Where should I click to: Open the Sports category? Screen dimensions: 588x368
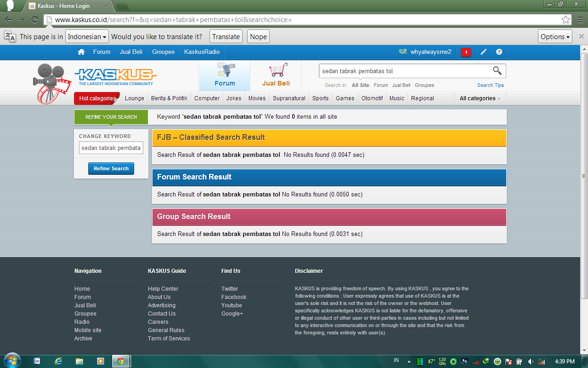coord(321,98)
